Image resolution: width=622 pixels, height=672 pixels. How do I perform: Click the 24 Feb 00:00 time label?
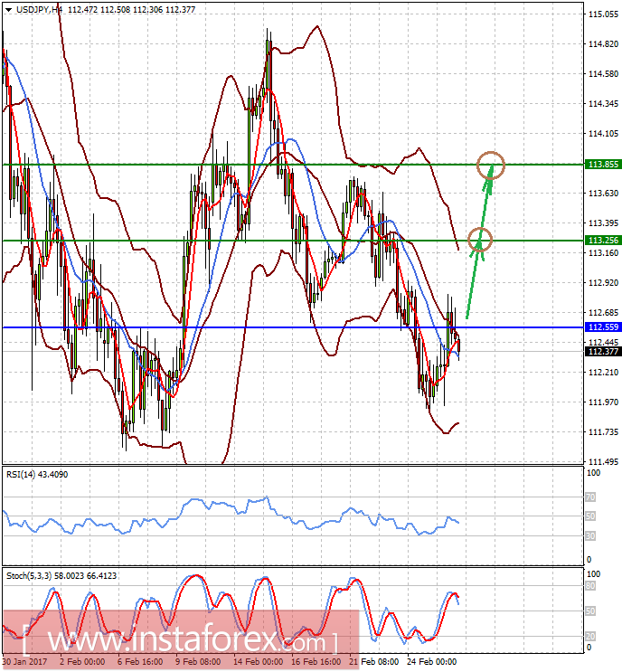[x=432, y=662]
